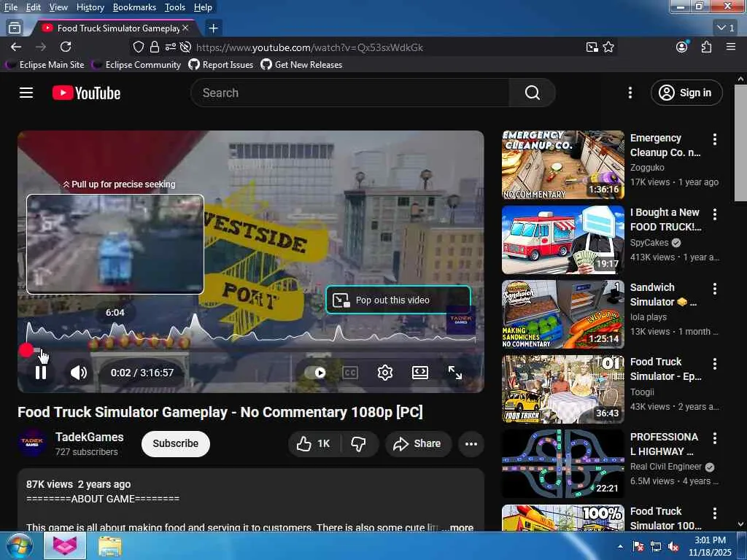
Task: Focus the YouTube search field
Action: coord(350,93)
